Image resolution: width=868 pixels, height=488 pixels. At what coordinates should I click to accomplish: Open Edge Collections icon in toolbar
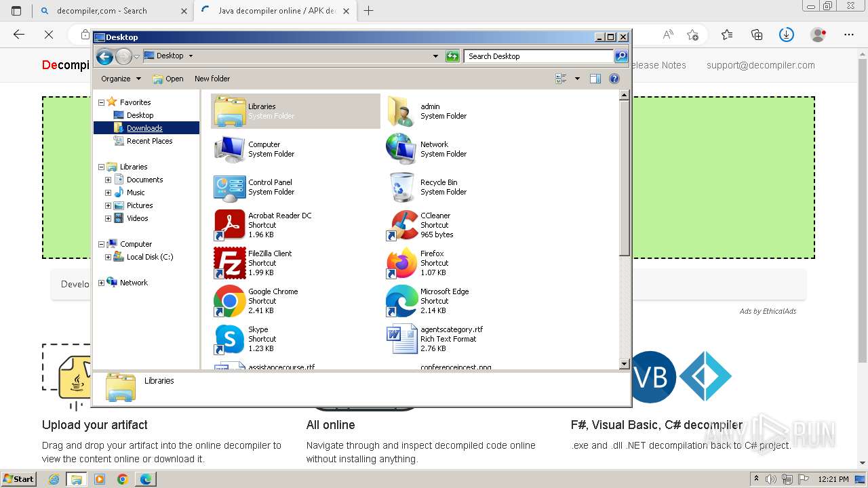click(757, 35)
